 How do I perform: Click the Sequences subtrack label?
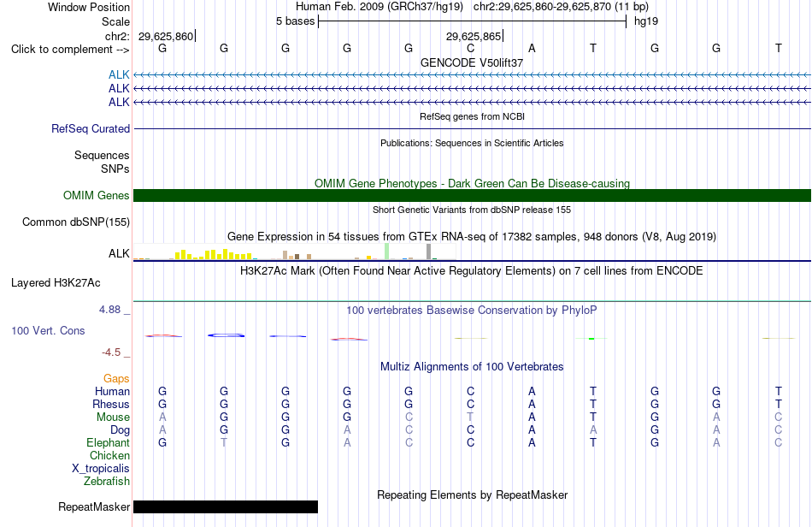click(x=102, y=155)
